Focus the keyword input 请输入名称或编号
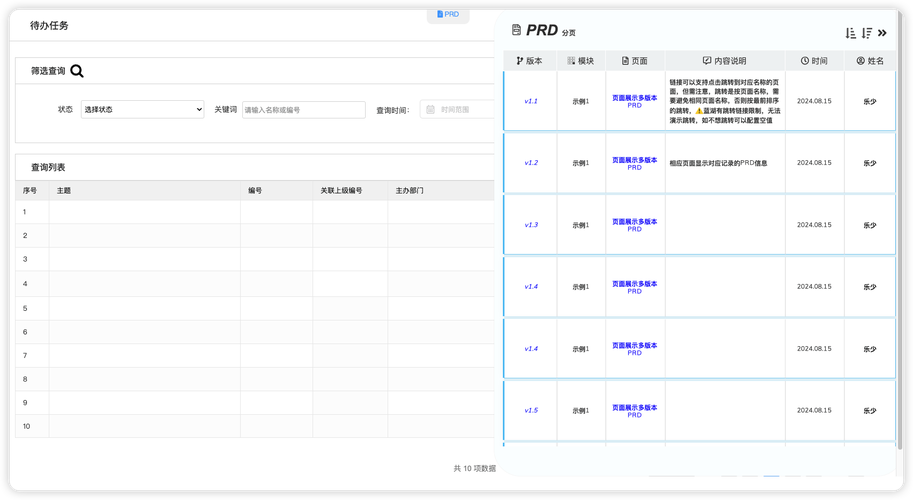 (x=304, y=109)
